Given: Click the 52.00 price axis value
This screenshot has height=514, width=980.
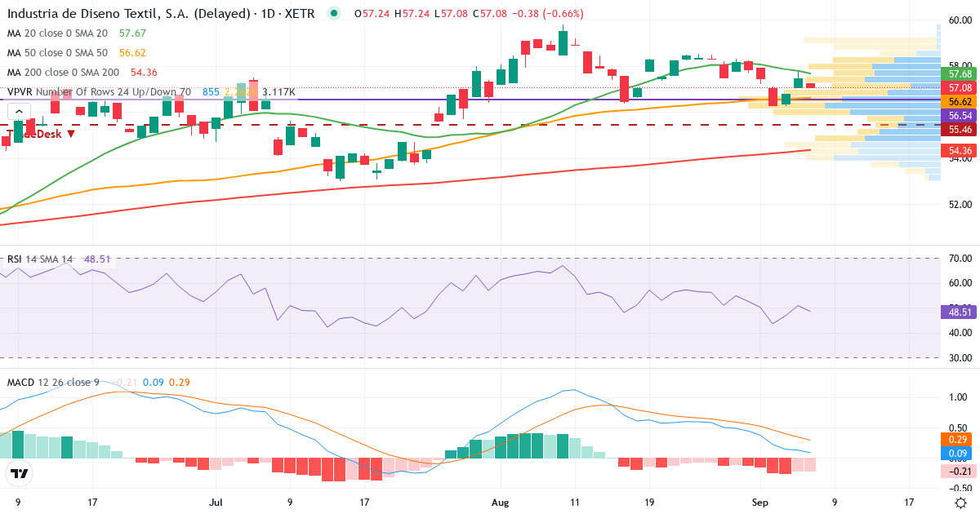Looking at the screenshot, I should [960, 204].
